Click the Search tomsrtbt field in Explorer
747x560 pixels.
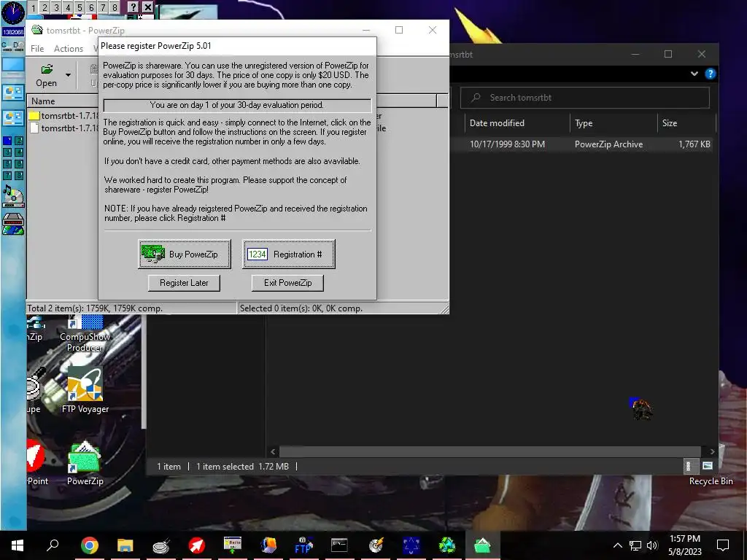click(x=585, y=98)
